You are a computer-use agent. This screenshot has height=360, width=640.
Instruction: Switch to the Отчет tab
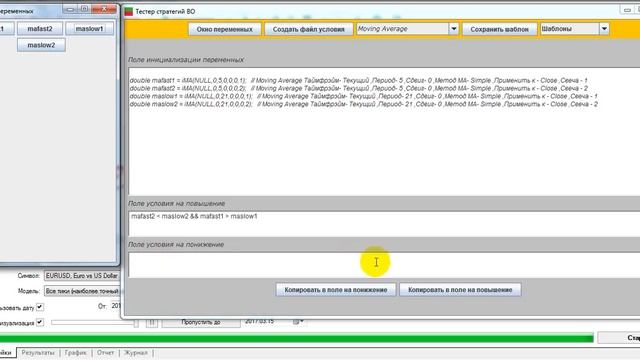pos(105,353)
